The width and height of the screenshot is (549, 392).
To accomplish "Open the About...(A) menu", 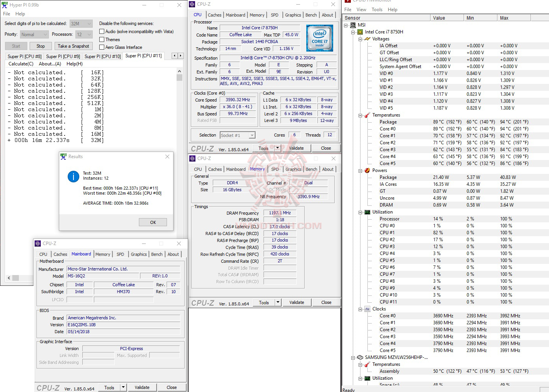I will point(50,64).
